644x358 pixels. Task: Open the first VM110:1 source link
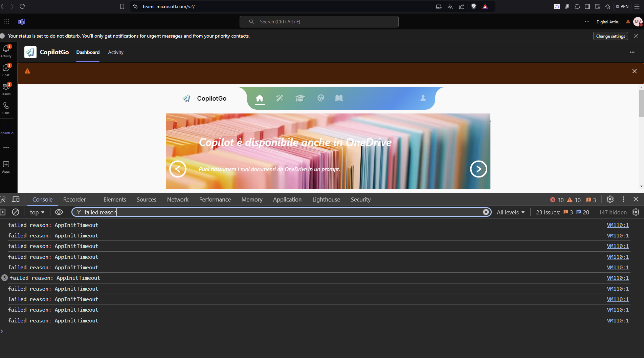click(x=618, y=225)
